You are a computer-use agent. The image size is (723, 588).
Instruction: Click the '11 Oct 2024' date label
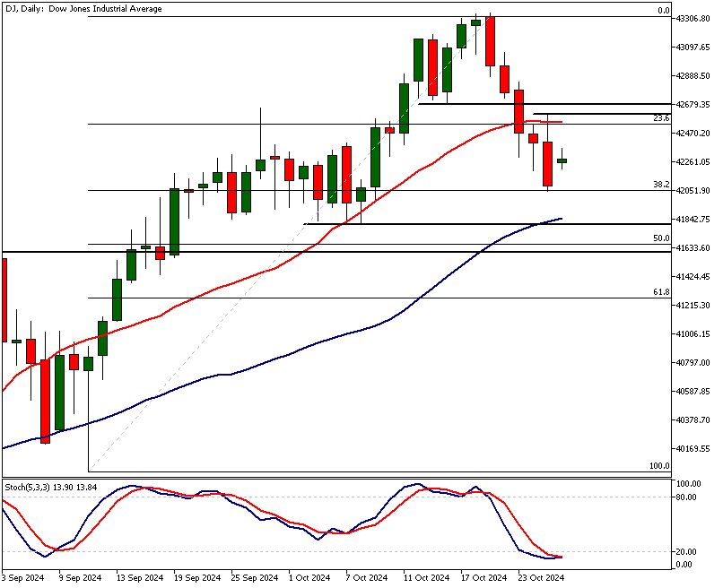426,578
